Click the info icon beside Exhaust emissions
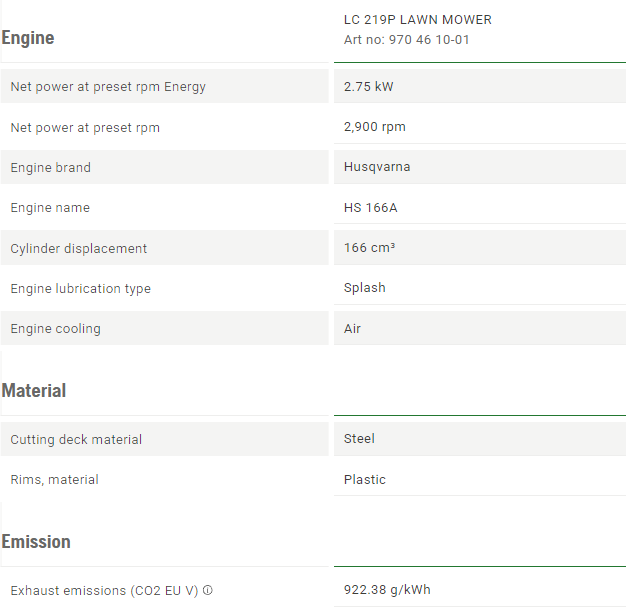The width and height of the screenshot is (630, 612). [x=208, y=590]
